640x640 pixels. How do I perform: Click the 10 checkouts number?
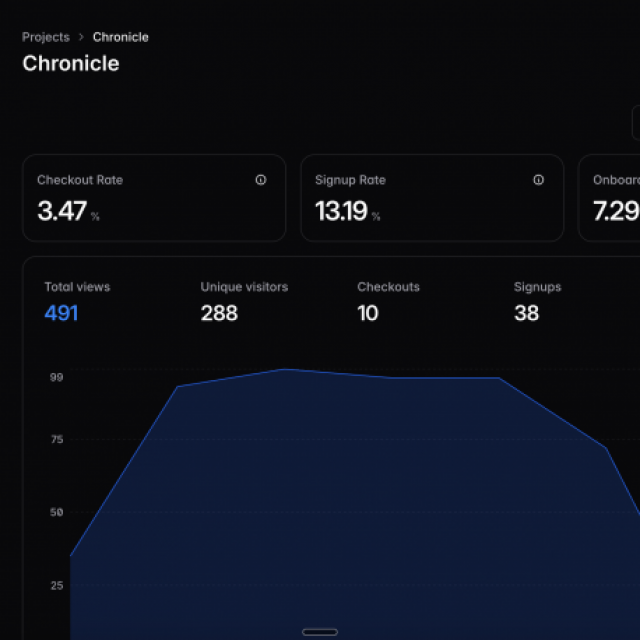tap(368, 313)
